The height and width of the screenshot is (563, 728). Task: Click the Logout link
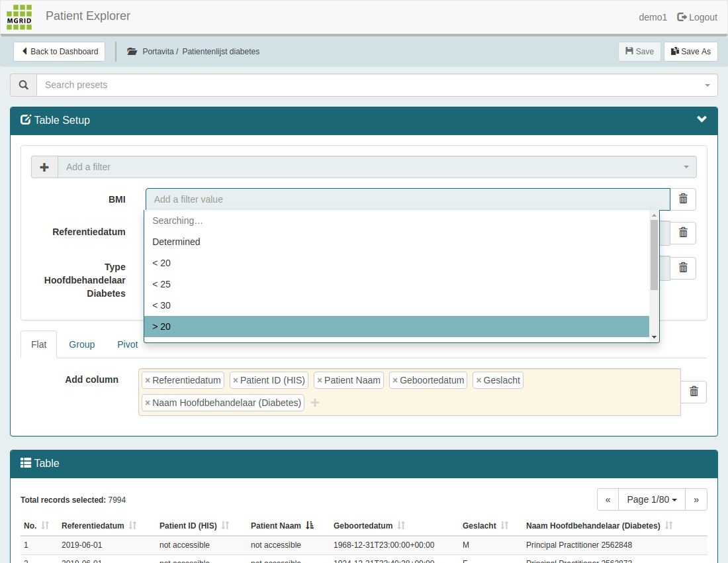click(x=698, y=17)
